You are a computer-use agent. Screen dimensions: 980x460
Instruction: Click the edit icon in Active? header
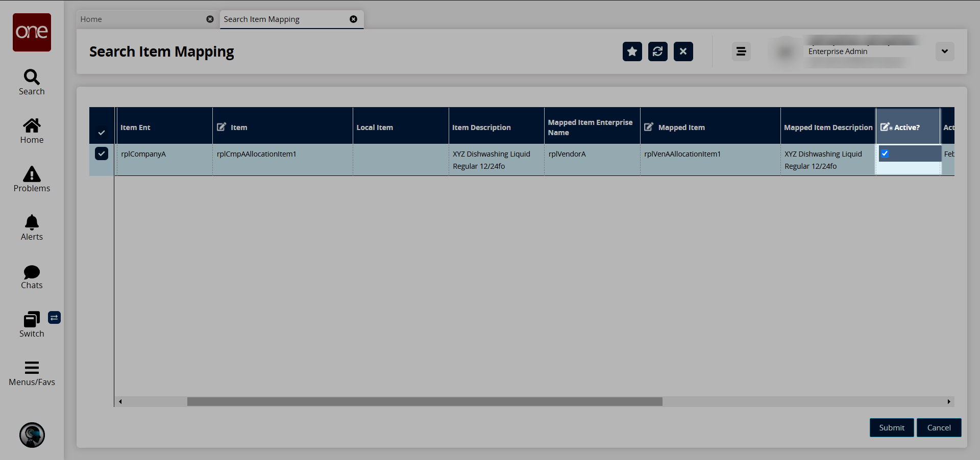pyautogui.click(x=886, y=127)
